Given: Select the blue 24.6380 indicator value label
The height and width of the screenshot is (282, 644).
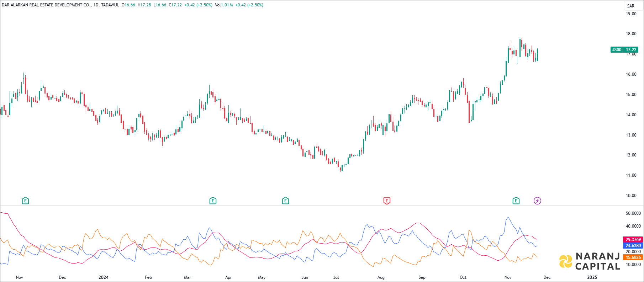Looking at the screenshot, I should pyautogui.click(x=633, y=246).
